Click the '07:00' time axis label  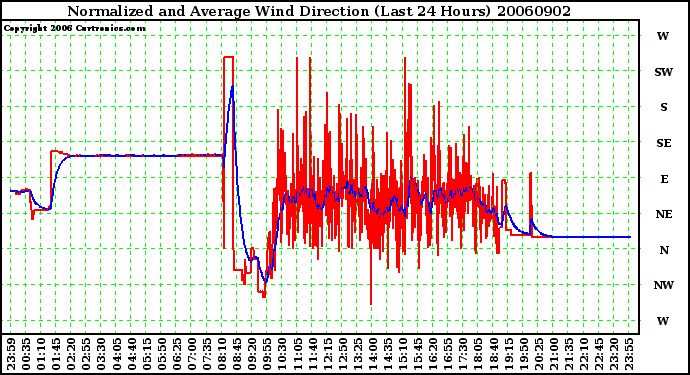coord(191,354)
